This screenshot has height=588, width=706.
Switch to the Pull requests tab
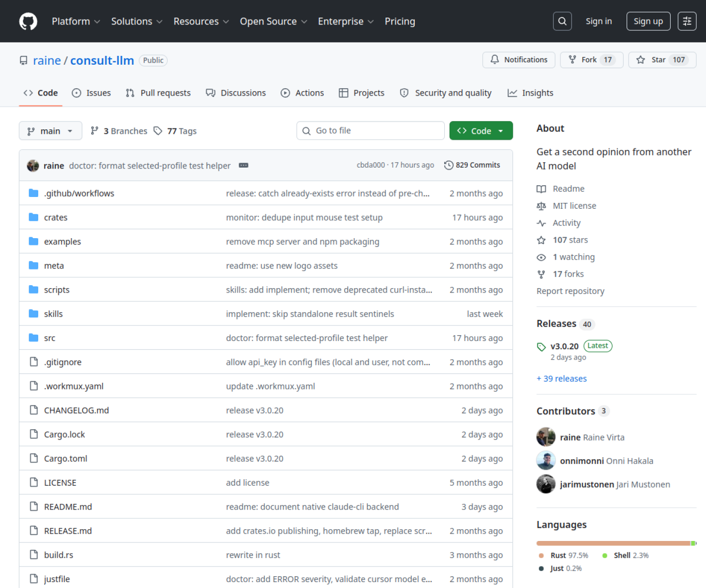tap(158, 93)
